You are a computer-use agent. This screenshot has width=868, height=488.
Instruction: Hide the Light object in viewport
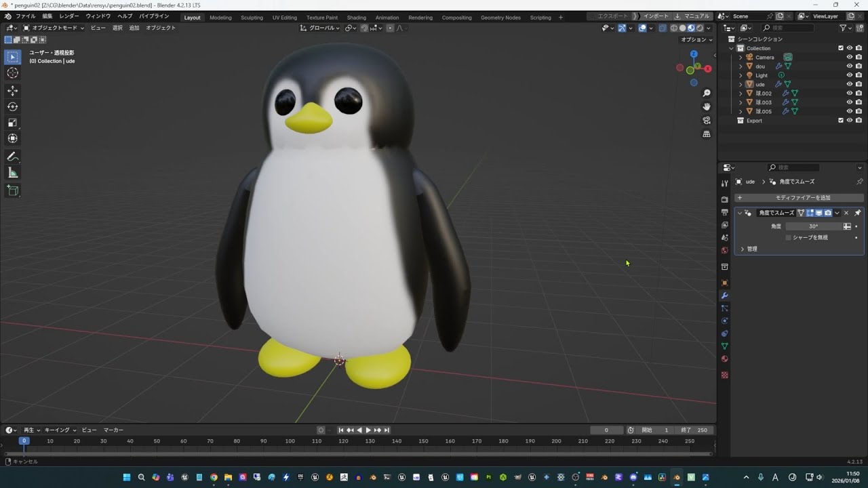(849, 75)
